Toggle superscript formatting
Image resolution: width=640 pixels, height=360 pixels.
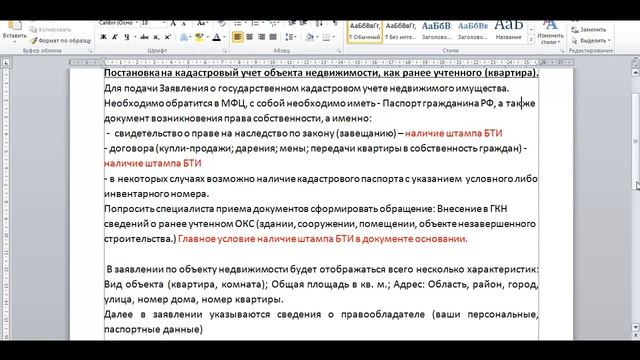167,37
